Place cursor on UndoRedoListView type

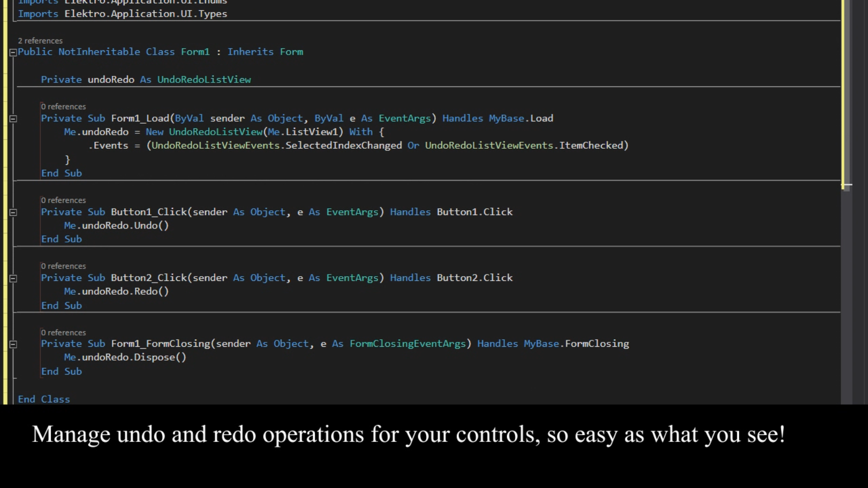pos(203,79)
